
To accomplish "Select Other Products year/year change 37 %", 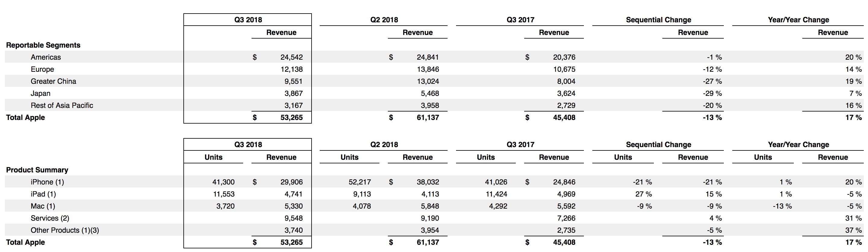I will click(x=853, y=230).
